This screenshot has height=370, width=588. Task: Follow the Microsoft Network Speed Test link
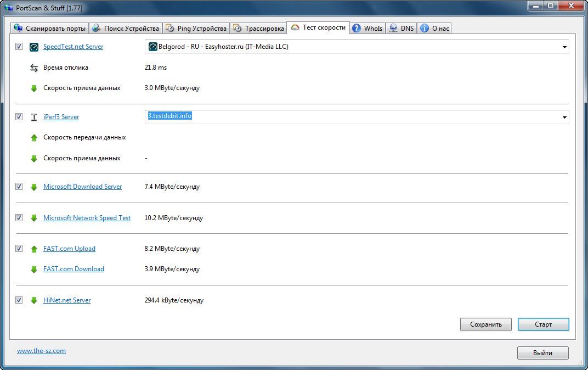(87, 217)
